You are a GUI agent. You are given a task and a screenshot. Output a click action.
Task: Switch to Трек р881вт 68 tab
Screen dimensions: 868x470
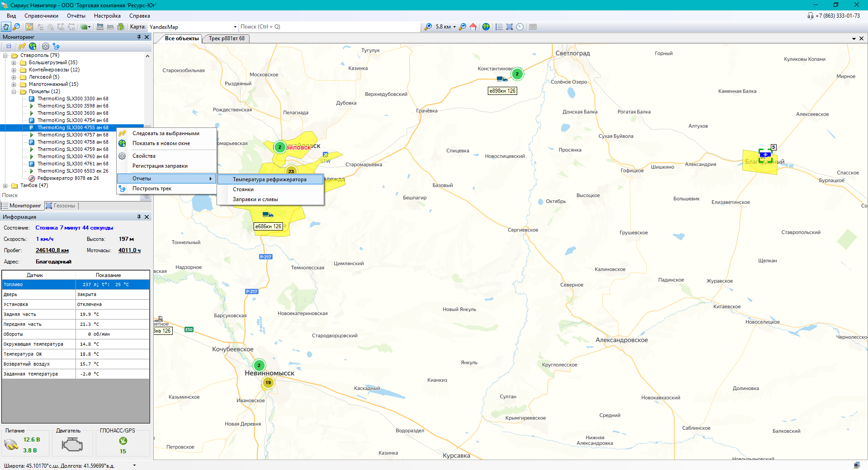click(x=226, y=38)
